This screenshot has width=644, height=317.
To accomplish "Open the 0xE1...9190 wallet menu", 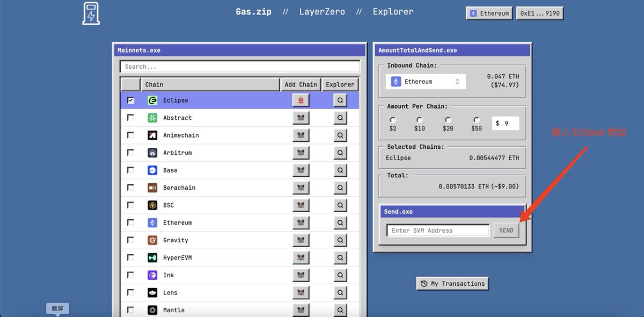I will tap(539, 13).
